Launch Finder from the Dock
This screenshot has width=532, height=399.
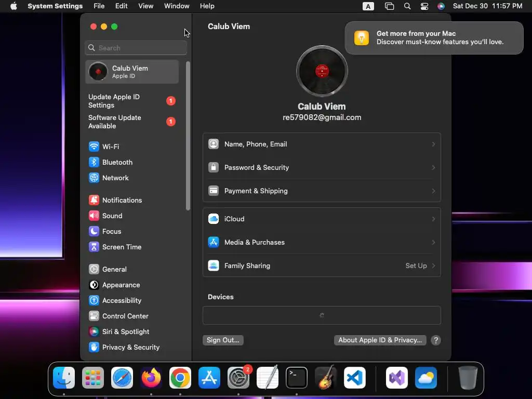tap(64, 378)
